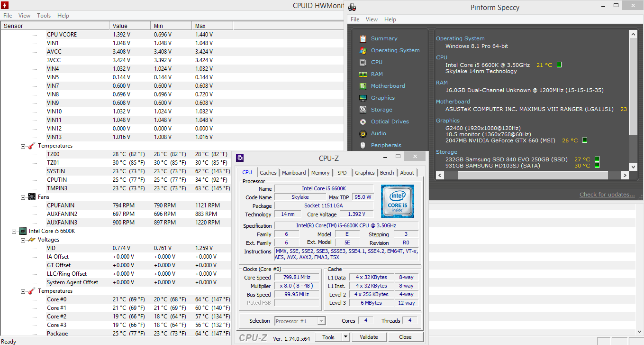Open the Audio speaker icon in Speccy
Screen dimensions: 644x345
click(x=363, y=133)
